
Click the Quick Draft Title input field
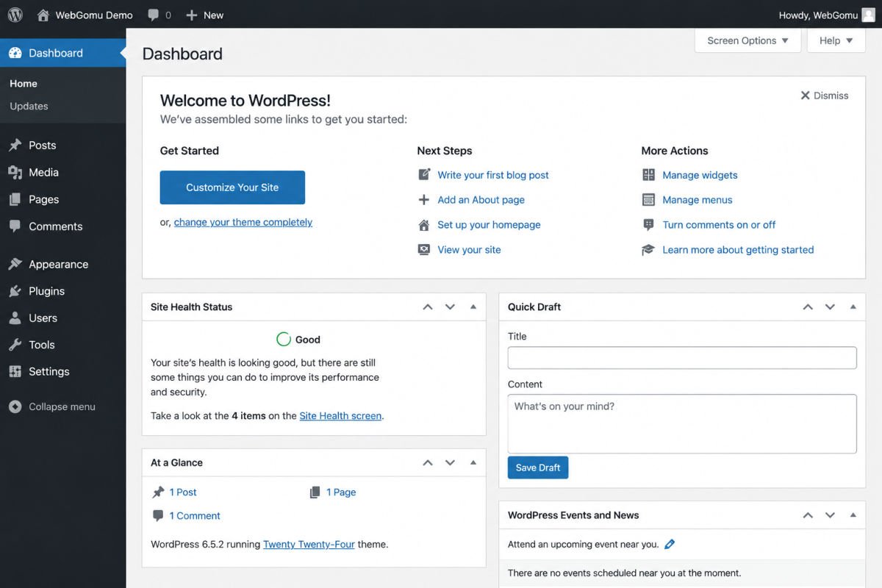tap(682, 358)
